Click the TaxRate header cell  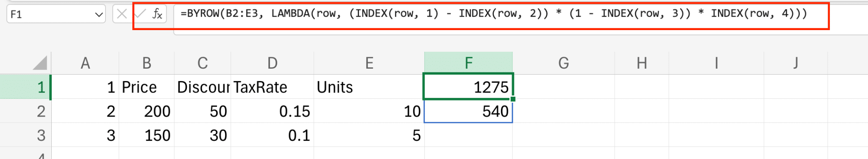point(272,87)
